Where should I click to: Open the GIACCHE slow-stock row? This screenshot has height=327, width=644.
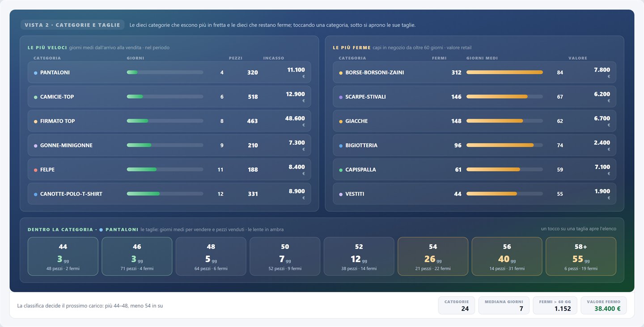pos(475,121)
